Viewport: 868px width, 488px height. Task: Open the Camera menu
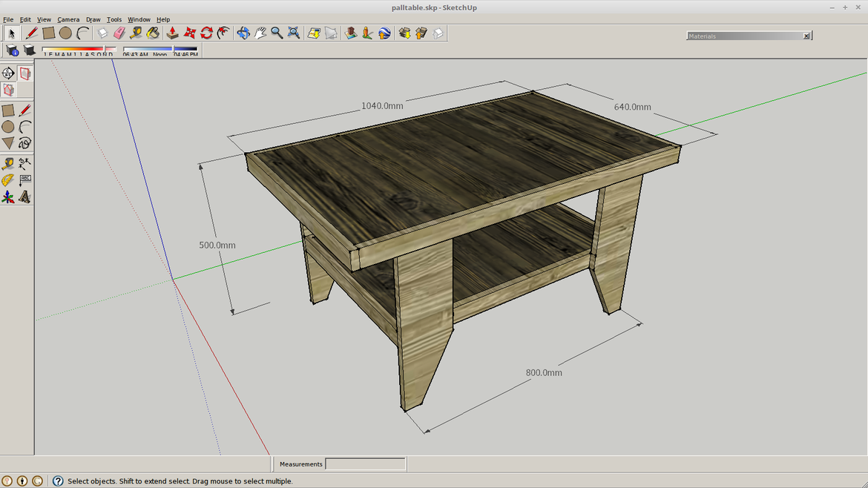click(68, 19)
